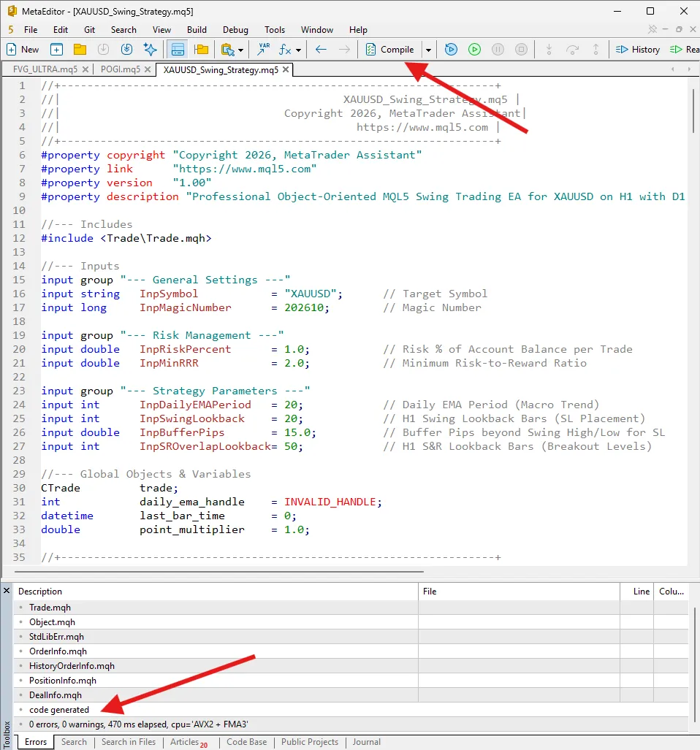Open the Build menu
700x750 pixels.
(197, 30)
